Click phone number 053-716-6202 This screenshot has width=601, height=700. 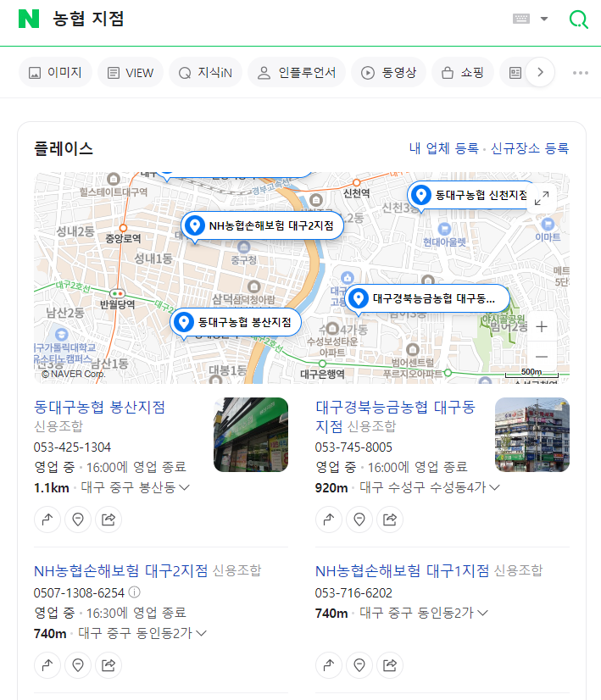(353, 593)
